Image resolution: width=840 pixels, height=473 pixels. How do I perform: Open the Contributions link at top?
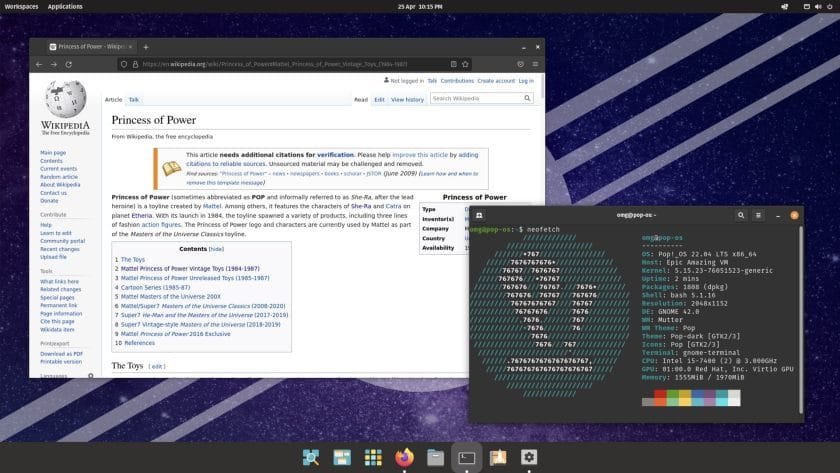click(x=457, y=81)
